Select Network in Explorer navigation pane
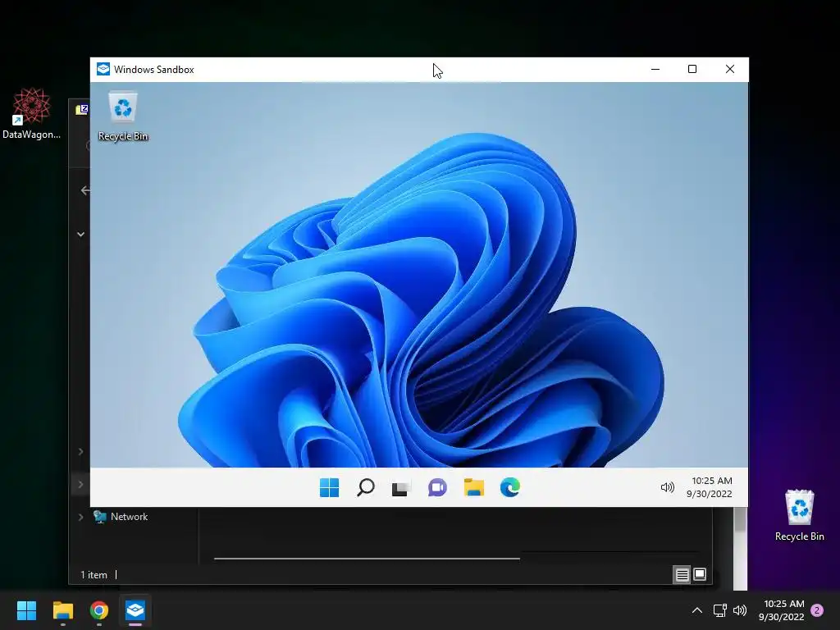 point(129,517)
